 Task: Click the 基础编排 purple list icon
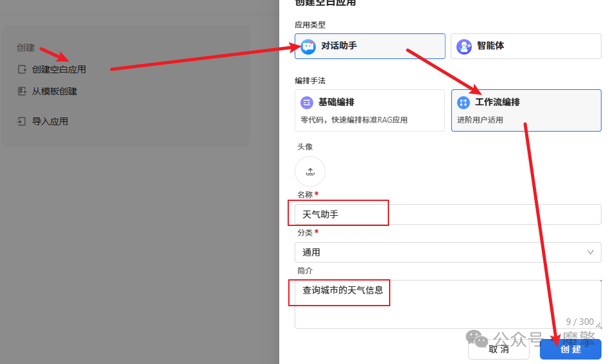pos(307,103)
